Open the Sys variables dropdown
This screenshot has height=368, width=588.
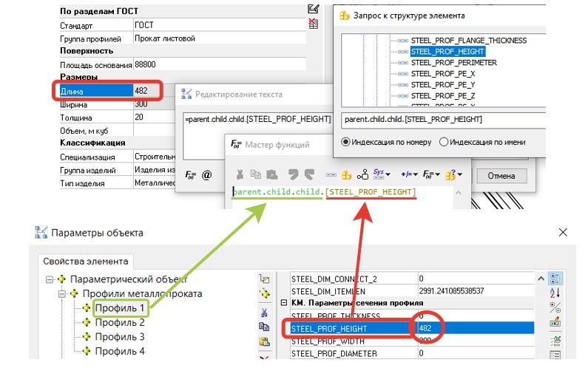coord(382,175)
